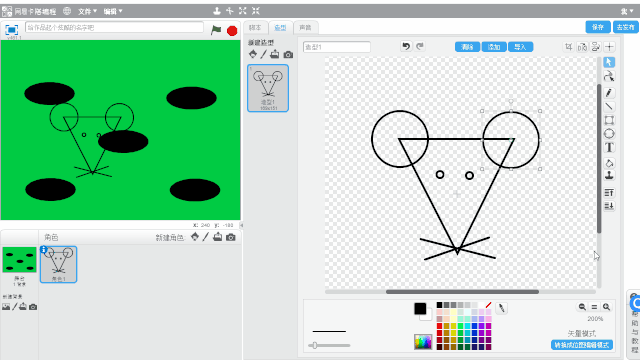This screenshot has height=360, width=640.
Task: Upload sprite from file icon
Action: coord(218,237)
